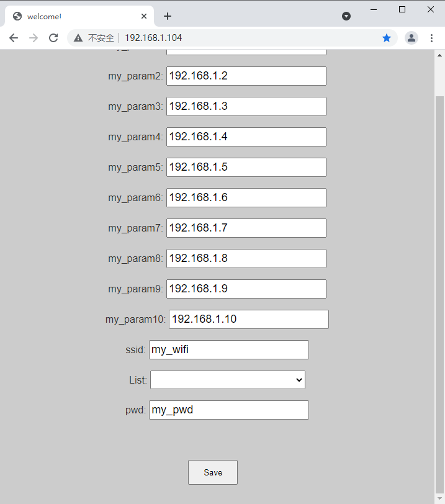The width and height of the screenshot is (445, 504).
Task: Click the pwd label
Action: pos(135,410)
